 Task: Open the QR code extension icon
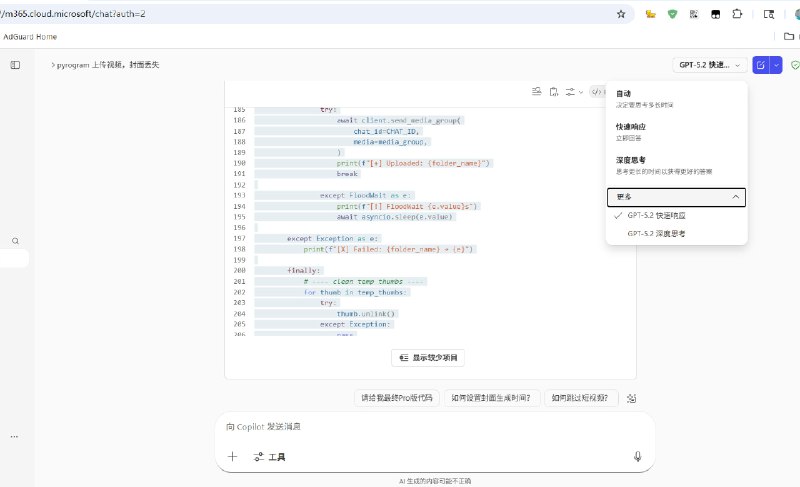[694, 14]
